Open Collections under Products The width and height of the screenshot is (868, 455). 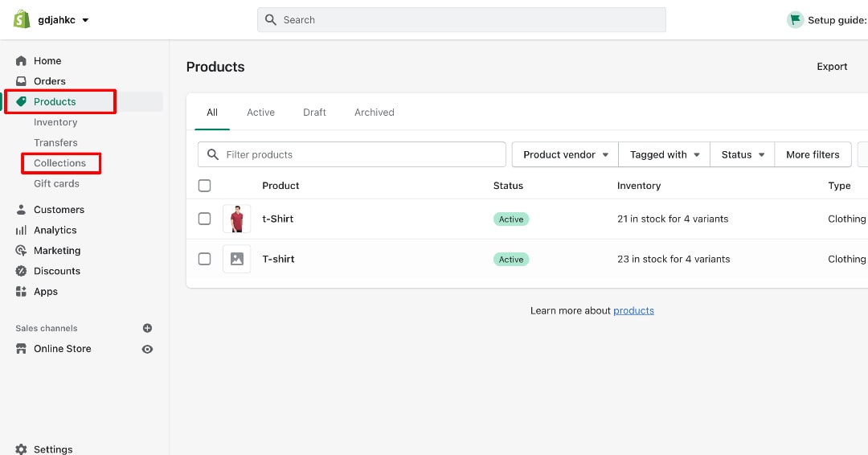[x=59, y=163]
